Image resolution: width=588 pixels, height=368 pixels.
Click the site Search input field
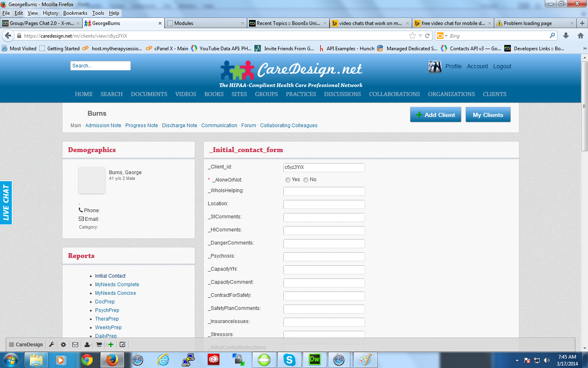tap(100, 66)
